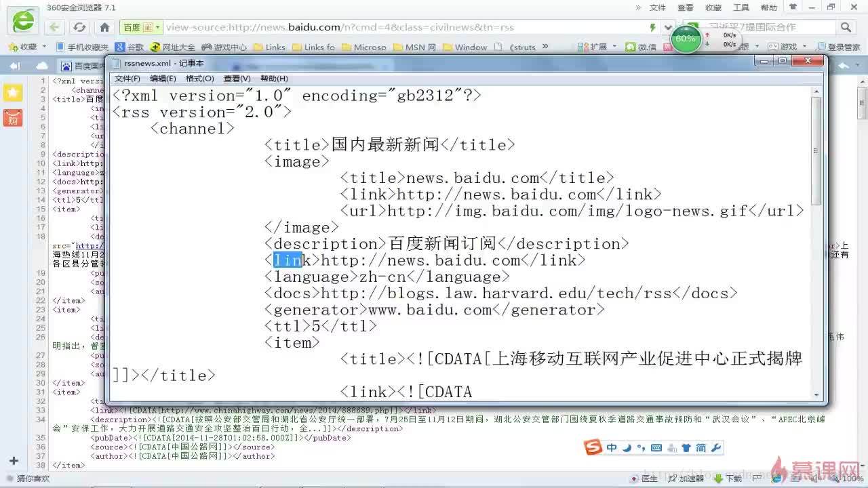Go back with the browser back arrow
Image resolution: width=868 pixels, height=488 pixels.
coord(54,27)
